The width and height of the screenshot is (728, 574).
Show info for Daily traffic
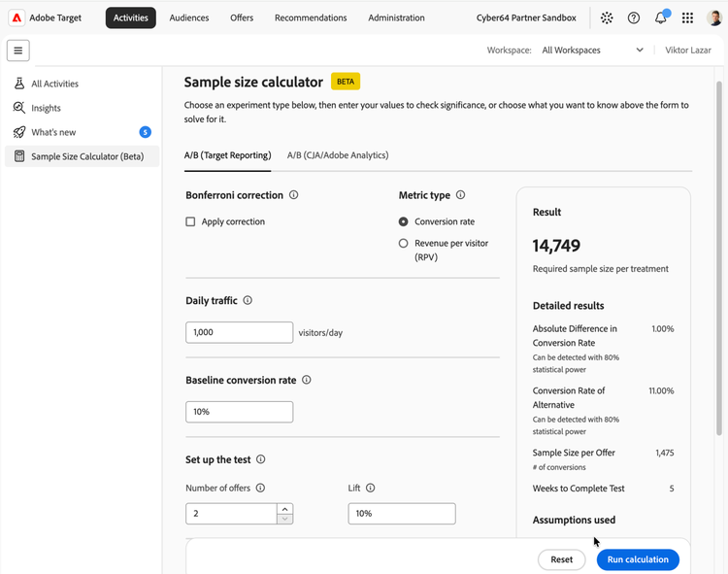coord(248,300)
